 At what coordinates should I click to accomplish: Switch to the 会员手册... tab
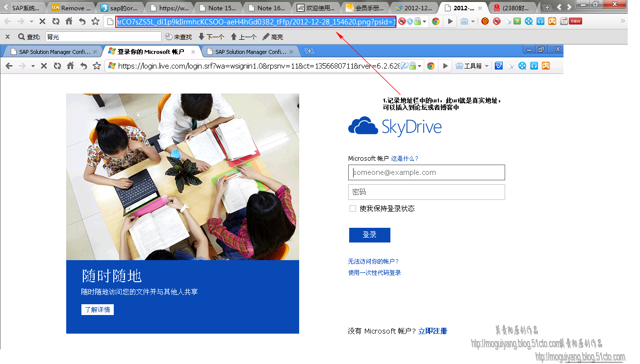pyautogui.click(x=365, y=8)
